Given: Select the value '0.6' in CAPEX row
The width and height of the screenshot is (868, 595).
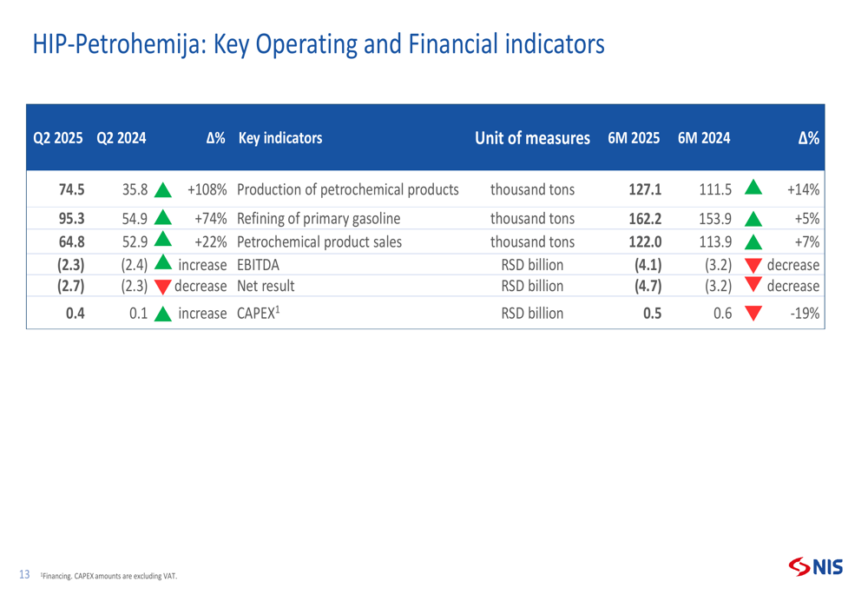Looking at the screenshot, I should coord(722,314).
